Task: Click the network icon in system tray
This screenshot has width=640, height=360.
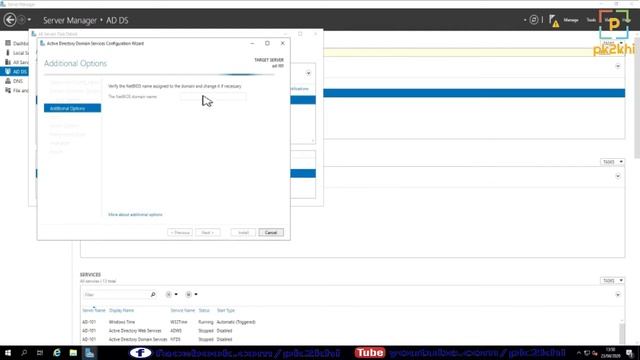Action: tap(587, 353)
